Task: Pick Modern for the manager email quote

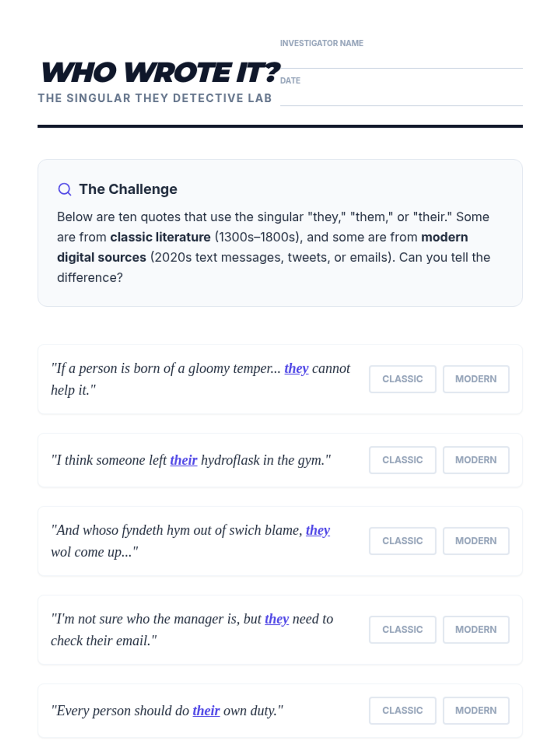Action: pyautogui.click(x=476, y=629)
